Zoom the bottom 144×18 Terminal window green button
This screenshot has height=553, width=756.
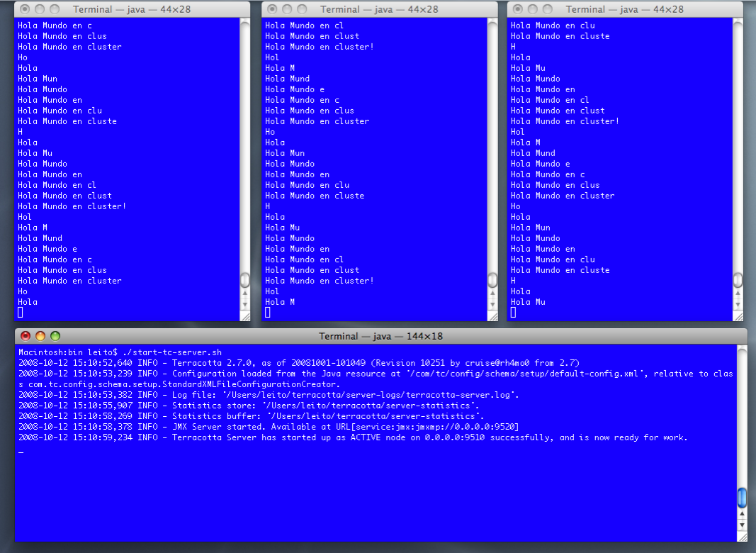point(54,336)
